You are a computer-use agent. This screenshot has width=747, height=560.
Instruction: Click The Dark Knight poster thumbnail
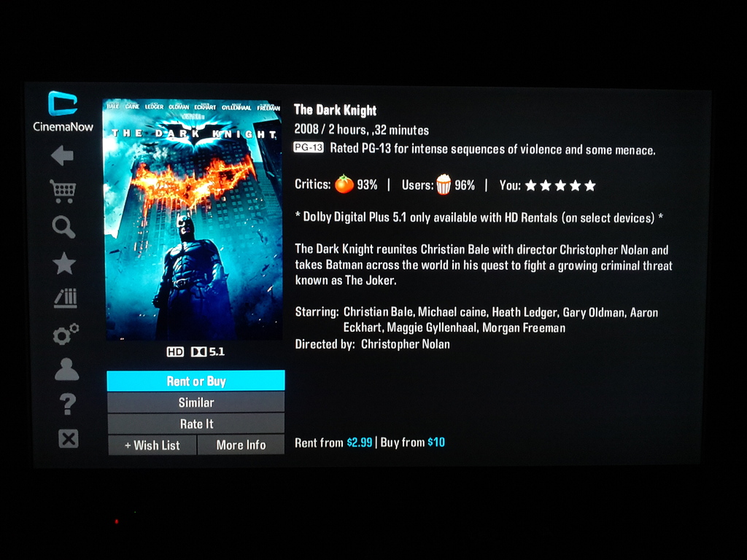tap(193, 220)
